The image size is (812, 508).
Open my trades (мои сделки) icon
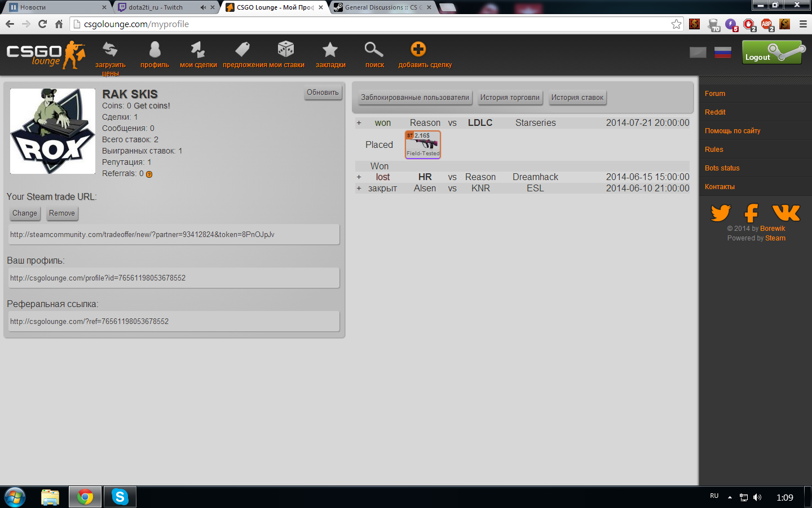(x=198, y=50)
